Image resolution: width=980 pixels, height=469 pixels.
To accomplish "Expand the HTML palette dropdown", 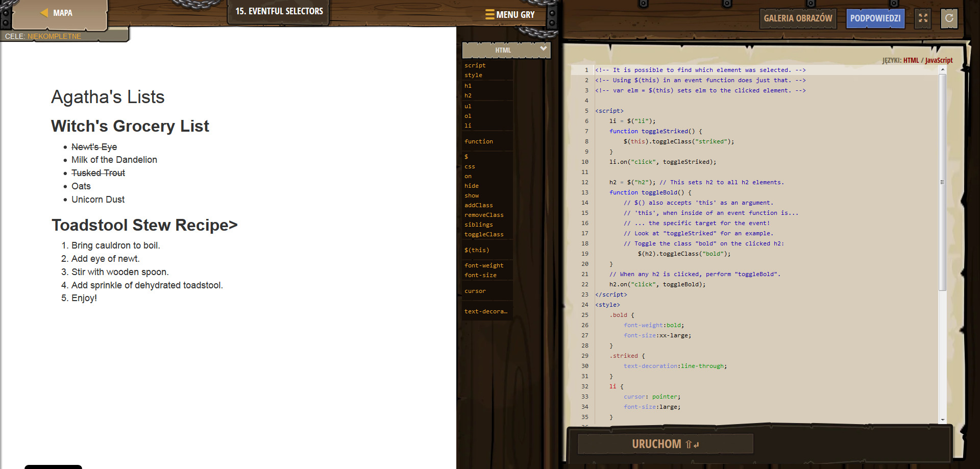I will click(506, 50).
